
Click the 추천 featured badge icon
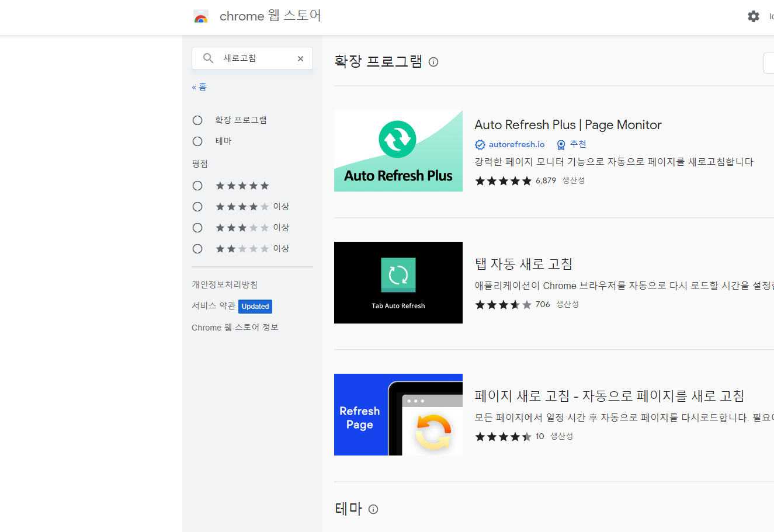tap(561, 145)
